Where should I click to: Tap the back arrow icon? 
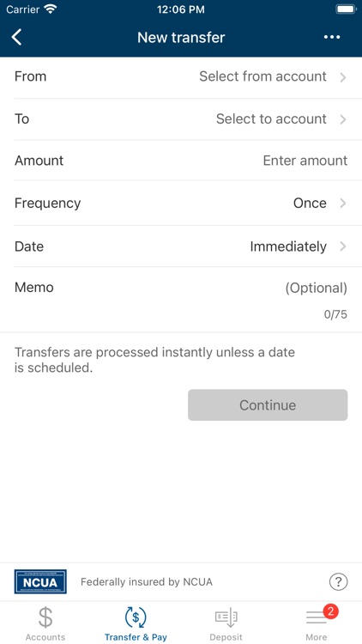point(16,37)
